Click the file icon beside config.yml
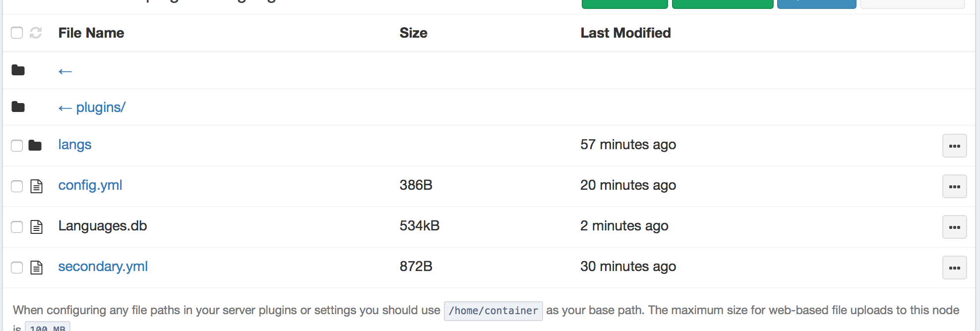This screenshot has height=331, width=980. (x=37, y=186)
